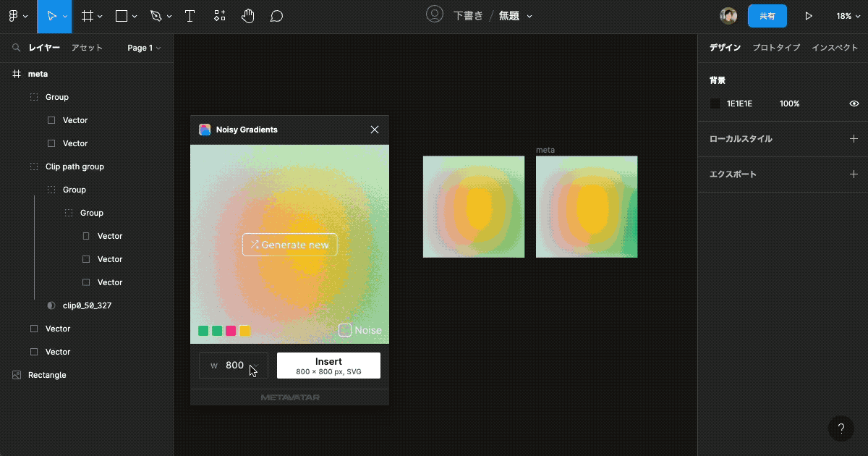
Task: Open the Page 1 dropdown
Action: point(142,47)
